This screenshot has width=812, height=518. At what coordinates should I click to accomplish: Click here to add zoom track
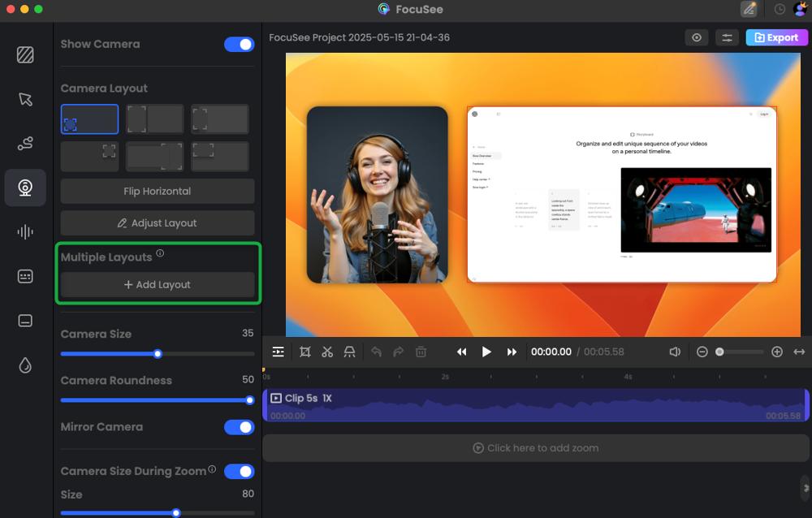536,448
